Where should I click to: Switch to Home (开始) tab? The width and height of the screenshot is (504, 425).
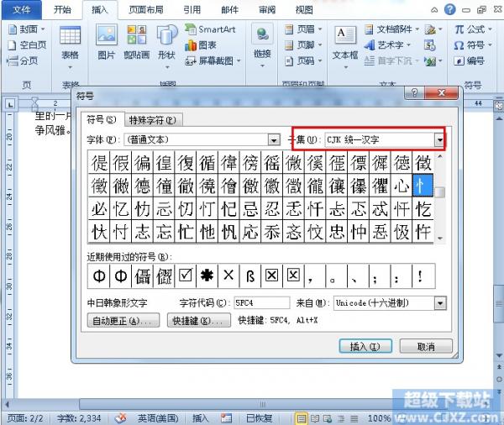coord(62,10)
